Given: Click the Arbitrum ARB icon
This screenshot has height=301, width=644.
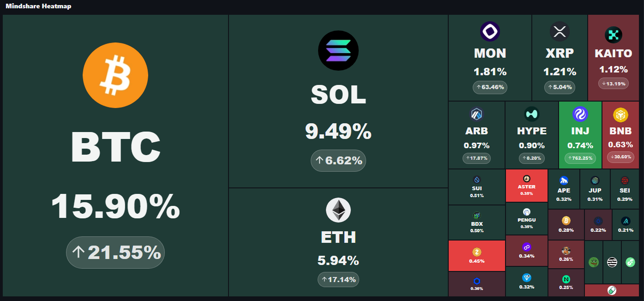Looking at the screenshot, I should tap(476, 114).
